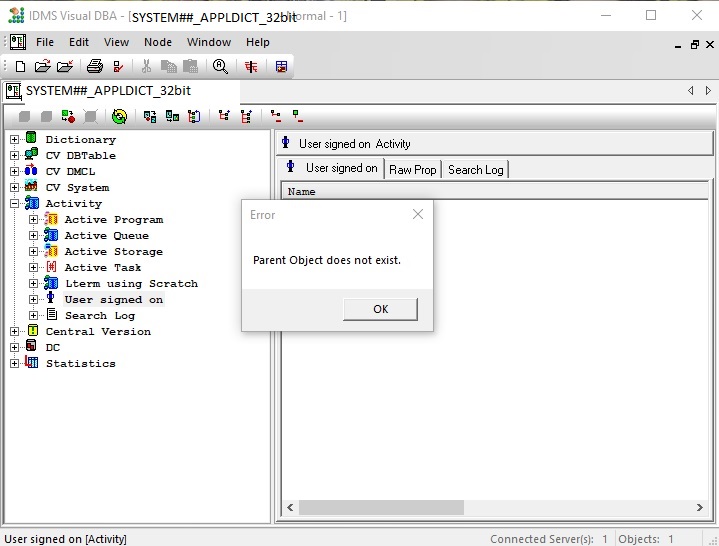
Task: Click the Dictionary database icon in tree
Action: [x=31, y=139]
